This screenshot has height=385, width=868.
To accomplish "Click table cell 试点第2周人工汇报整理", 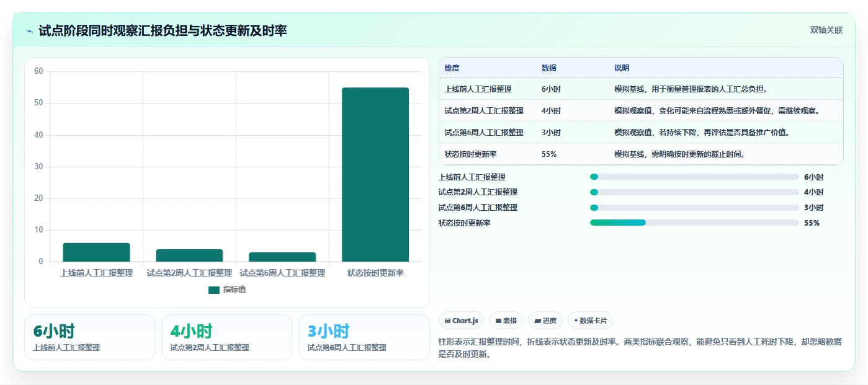I will pos(484,111).
